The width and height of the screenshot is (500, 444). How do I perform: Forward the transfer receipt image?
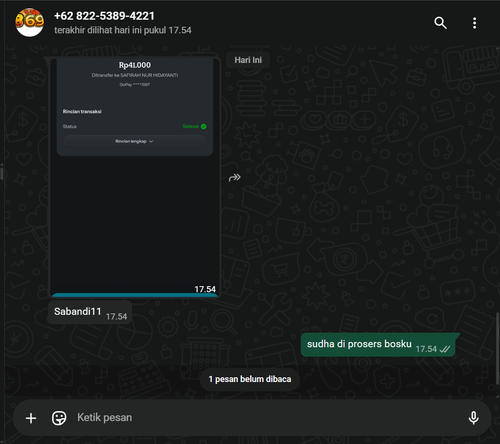235,177
